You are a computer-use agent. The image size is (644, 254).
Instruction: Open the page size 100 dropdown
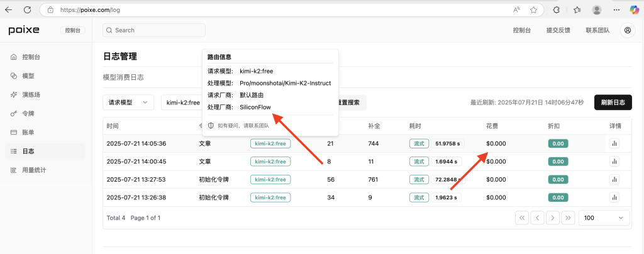[604, 218]
